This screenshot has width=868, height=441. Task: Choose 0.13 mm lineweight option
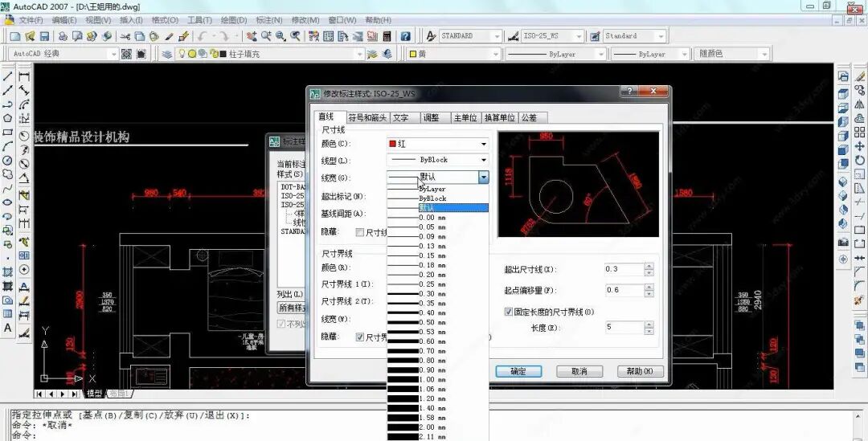pyautogui.click(x=438, y=246)
